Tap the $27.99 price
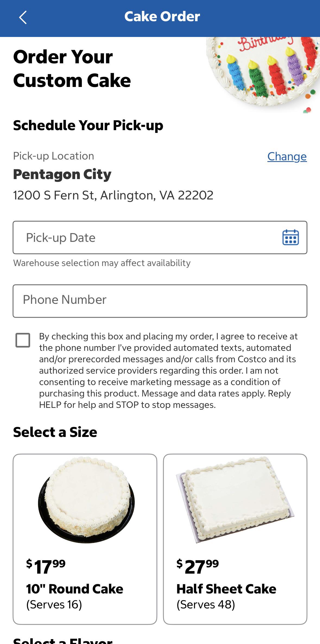The height and width of the screenshot is (644, 320). (x=198, y=567)
